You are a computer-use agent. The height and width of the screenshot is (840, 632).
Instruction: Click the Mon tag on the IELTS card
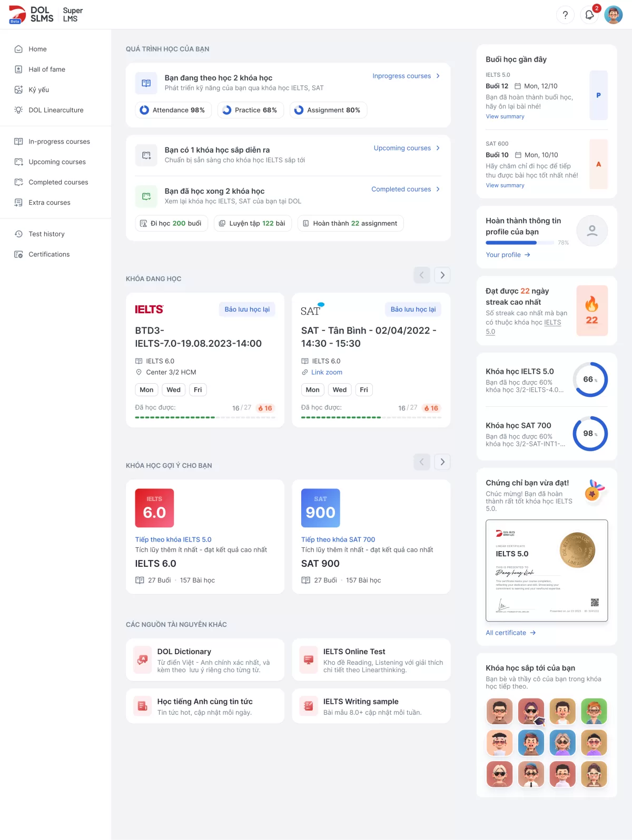point(146,389)
